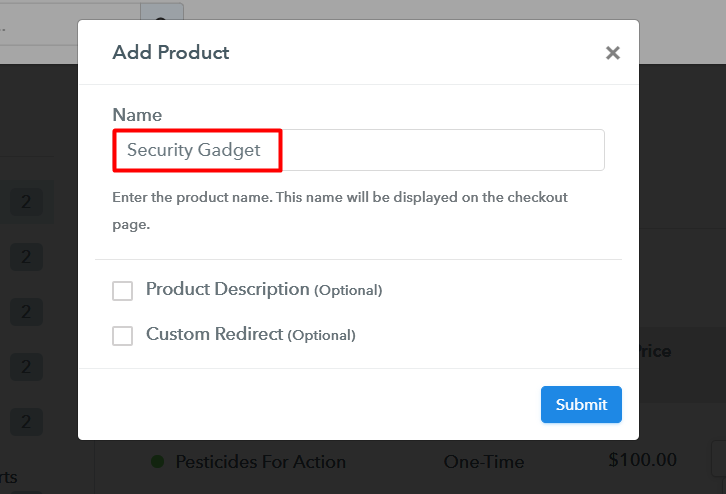Click the "Name" field label
Viewport: 726px width, 494px height.
pos(137,115)
